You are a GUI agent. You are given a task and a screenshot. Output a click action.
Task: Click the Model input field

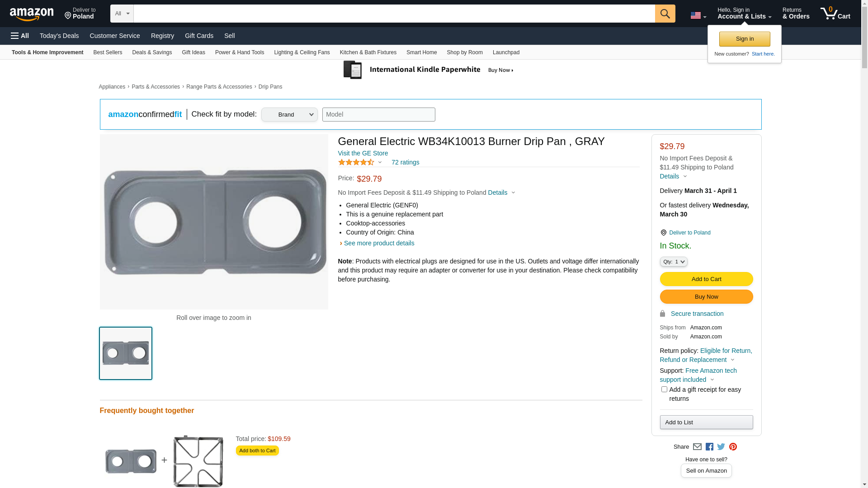tap(378, 115)
